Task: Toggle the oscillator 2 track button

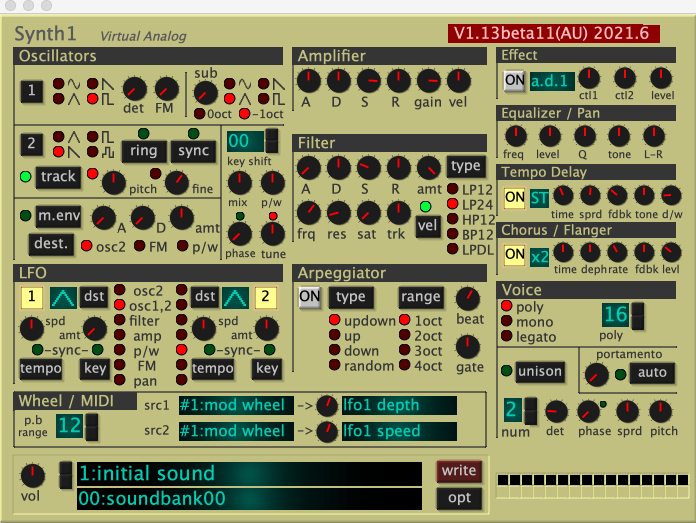Action: pos(58,177)
